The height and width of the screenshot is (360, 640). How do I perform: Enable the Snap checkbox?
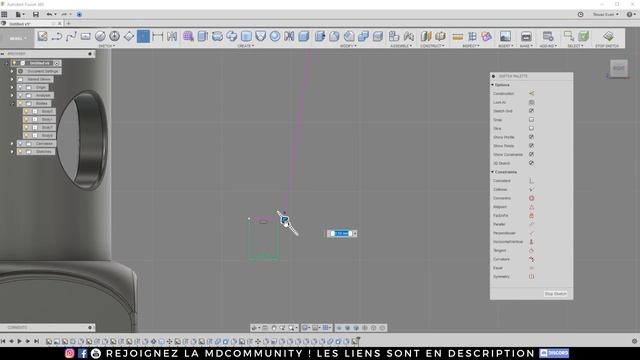[x=531, y=120]
